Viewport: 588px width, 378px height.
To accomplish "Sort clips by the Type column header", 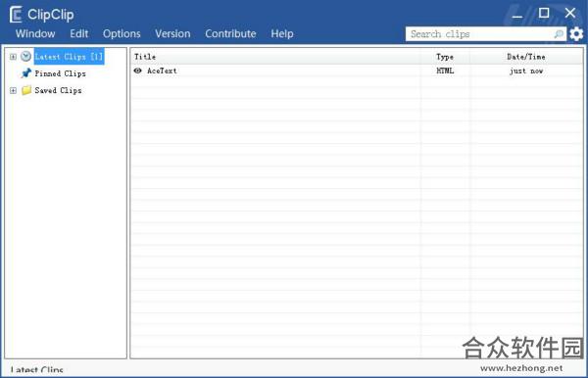I will point(445,57).
